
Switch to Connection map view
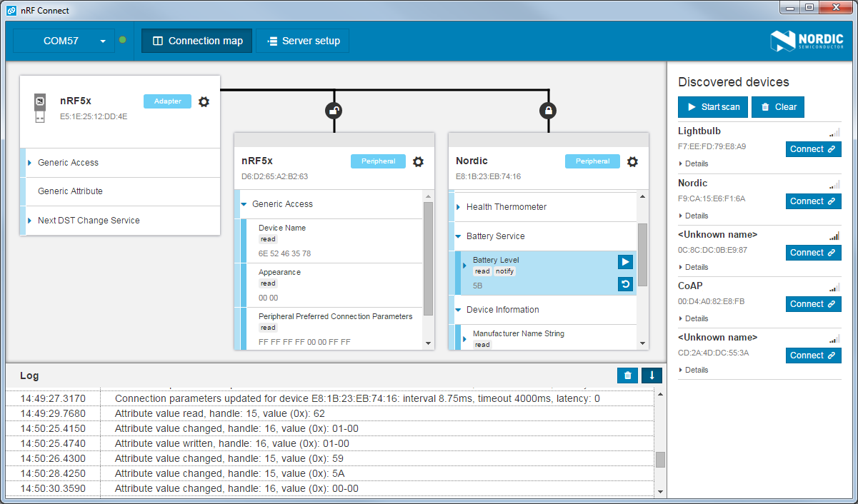197,41
